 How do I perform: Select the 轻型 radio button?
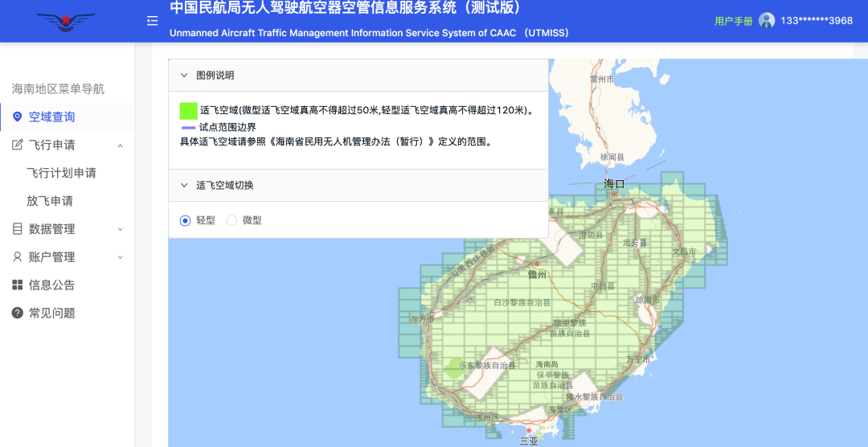tap(185, 220)
